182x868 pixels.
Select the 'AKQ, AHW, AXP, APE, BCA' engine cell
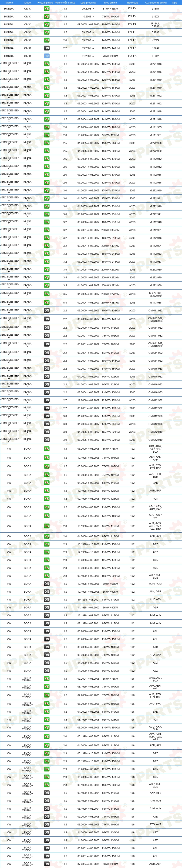pos(155,449)
